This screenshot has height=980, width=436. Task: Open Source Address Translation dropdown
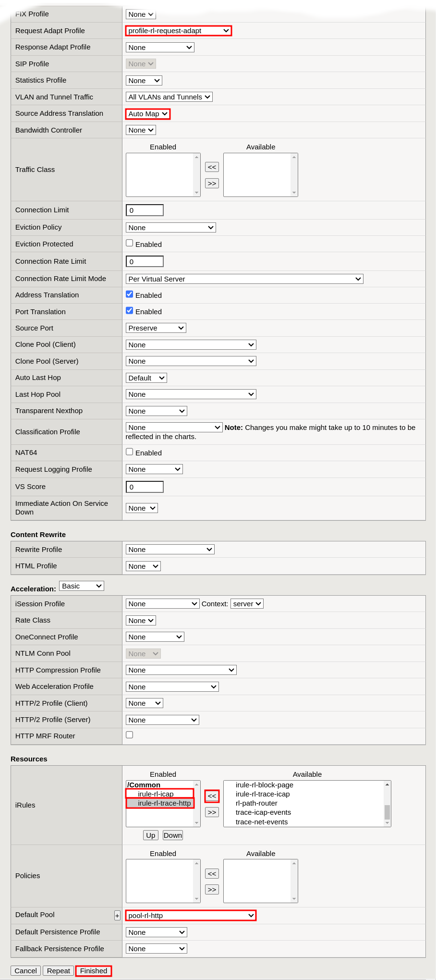148,114
